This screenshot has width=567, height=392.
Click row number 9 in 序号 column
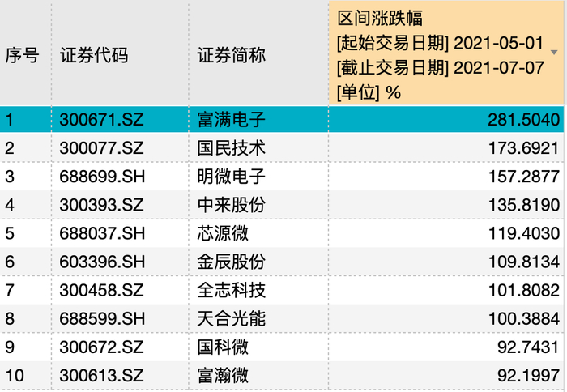[10, 347]
